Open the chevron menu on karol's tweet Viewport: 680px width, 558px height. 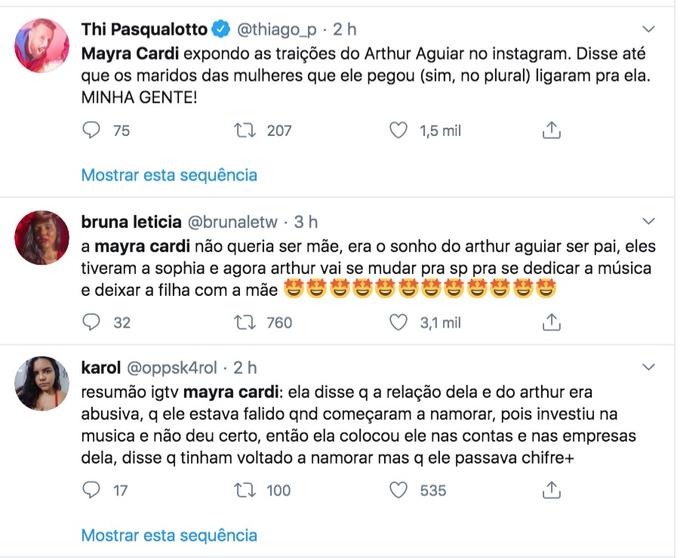point(649,367)
